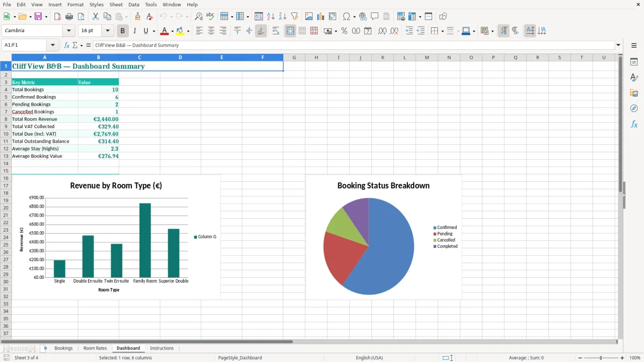Viewport: 644px width, 362px height.
Task: Insert a Comment
Action: (375, 17)
